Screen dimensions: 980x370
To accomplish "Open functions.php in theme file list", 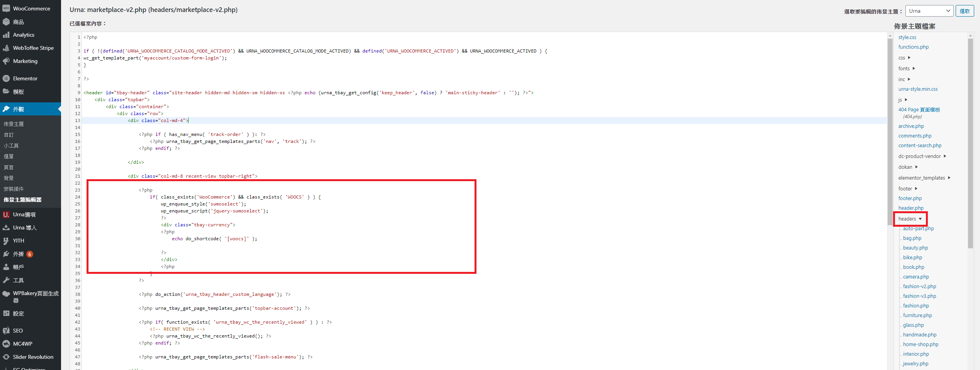I will click(x=913, y=47).
